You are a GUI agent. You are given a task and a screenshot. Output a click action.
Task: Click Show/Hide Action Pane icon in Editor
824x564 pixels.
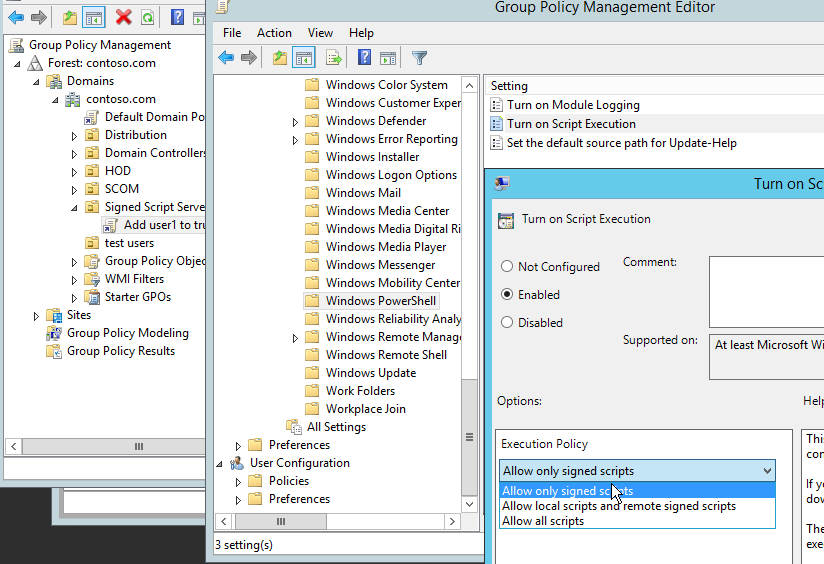388,57
